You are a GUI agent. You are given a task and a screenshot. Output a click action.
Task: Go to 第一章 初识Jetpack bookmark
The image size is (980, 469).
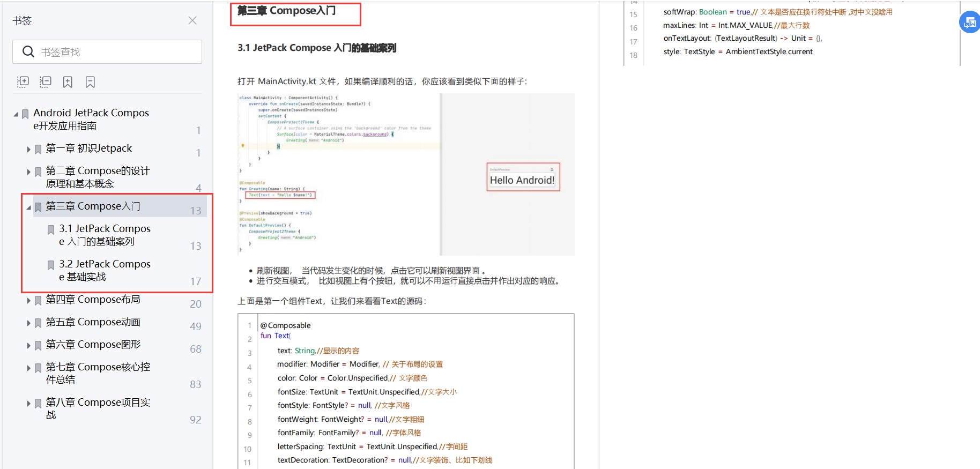tap(88, 148)
